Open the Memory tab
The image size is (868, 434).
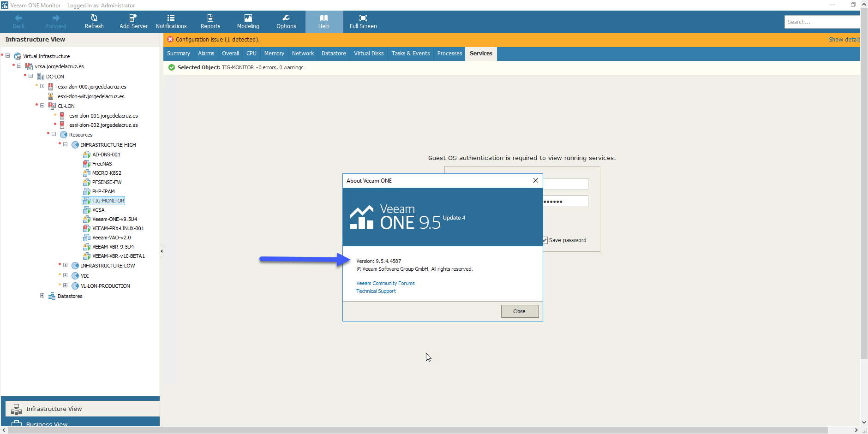(274, 54)
